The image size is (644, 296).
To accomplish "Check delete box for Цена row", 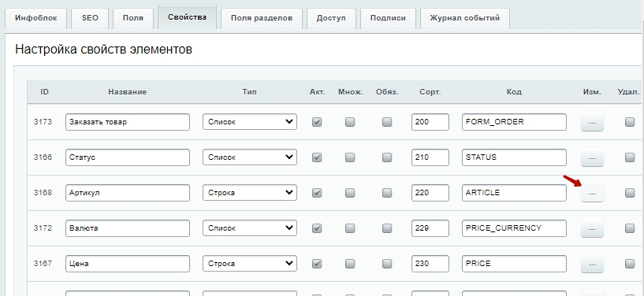I will [x=630, y=264].
